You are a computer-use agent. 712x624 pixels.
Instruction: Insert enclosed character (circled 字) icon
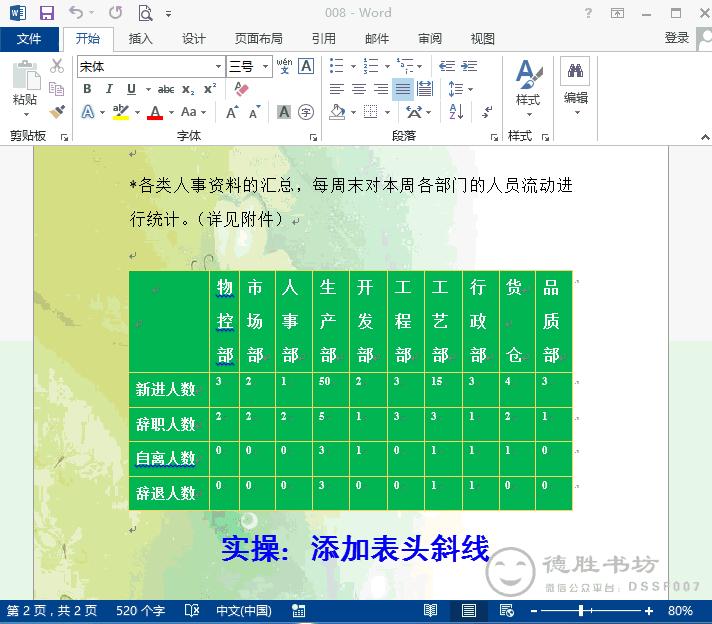[x=306, y=112]
